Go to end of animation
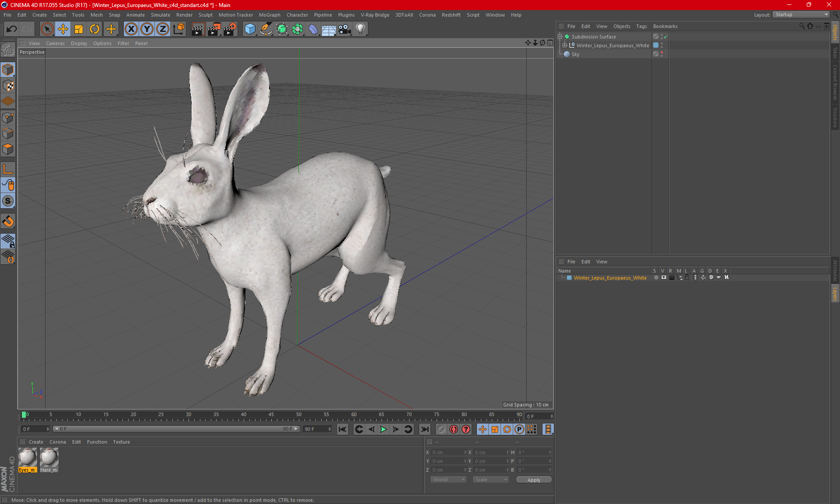The width and height of the screenshot is (840, 504). [424, 429]
